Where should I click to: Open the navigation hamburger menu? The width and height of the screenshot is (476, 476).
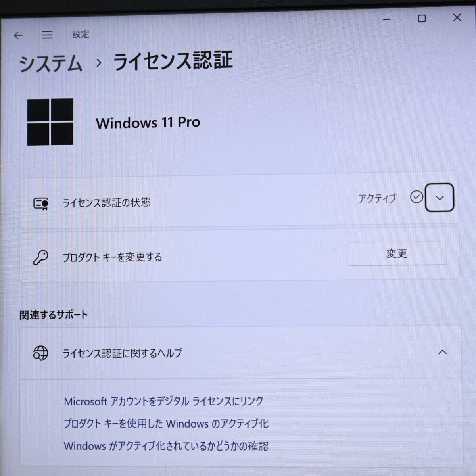click(48, 35)
